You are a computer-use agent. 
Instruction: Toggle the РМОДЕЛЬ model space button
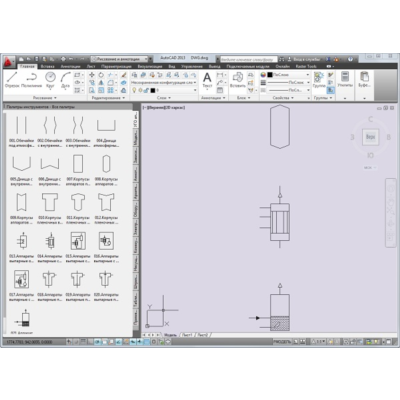click(x=282, y=342)
